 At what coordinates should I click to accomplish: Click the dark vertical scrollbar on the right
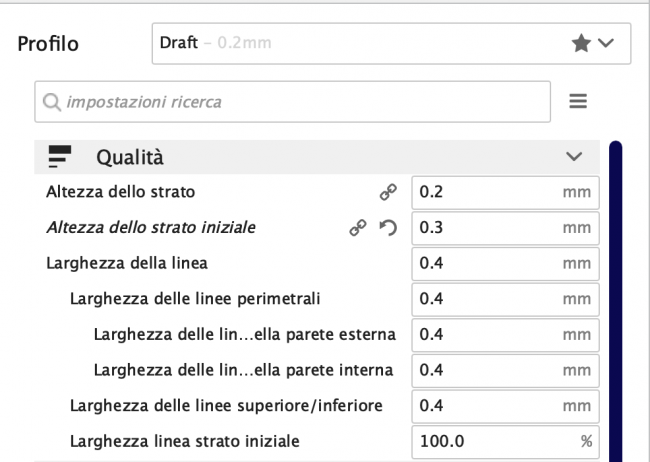(615, 300)
